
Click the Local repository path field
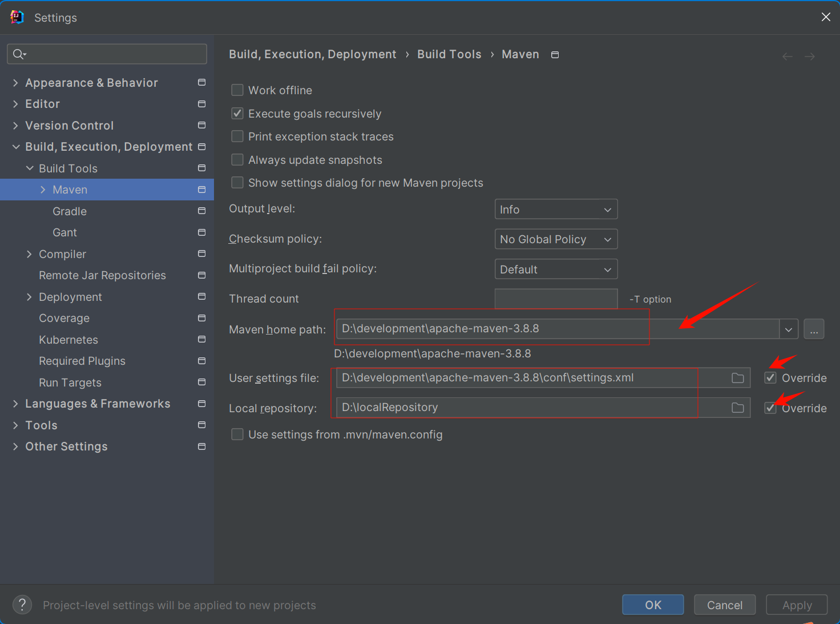(x=543, y=408)
